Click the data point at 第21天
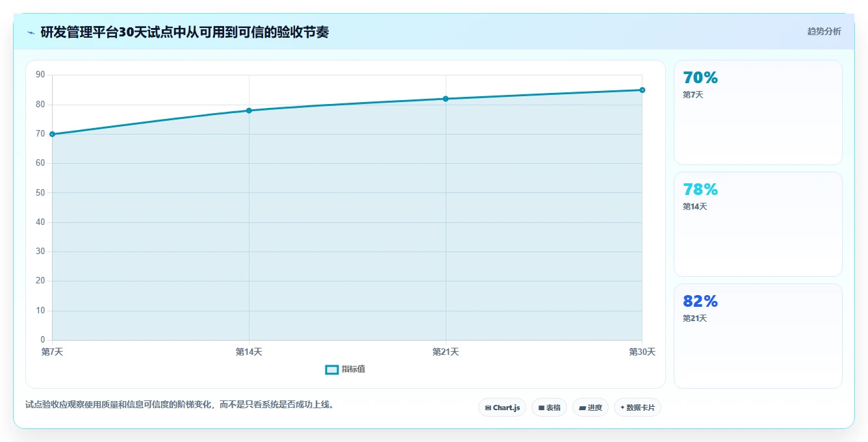 point(446,99)
